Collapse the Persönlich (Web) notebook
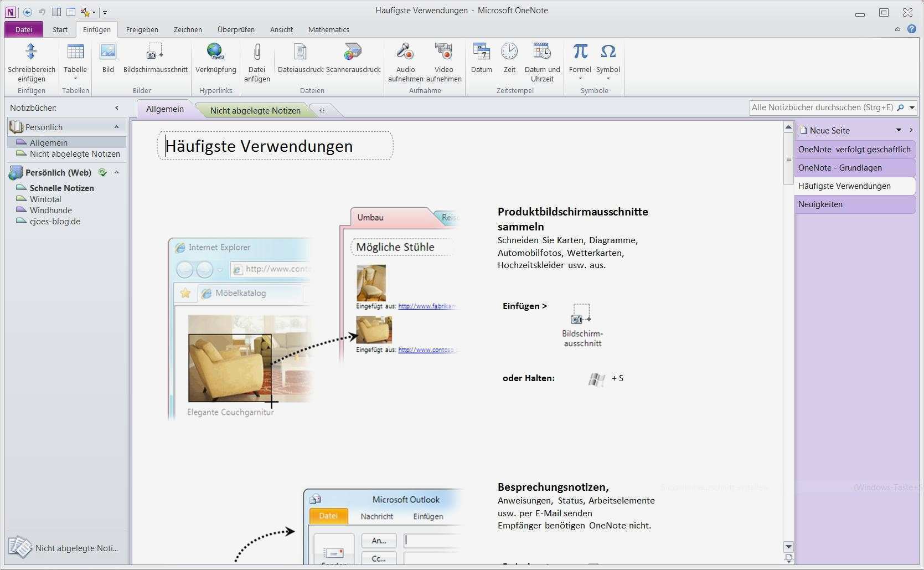 (x=116, y=172)
